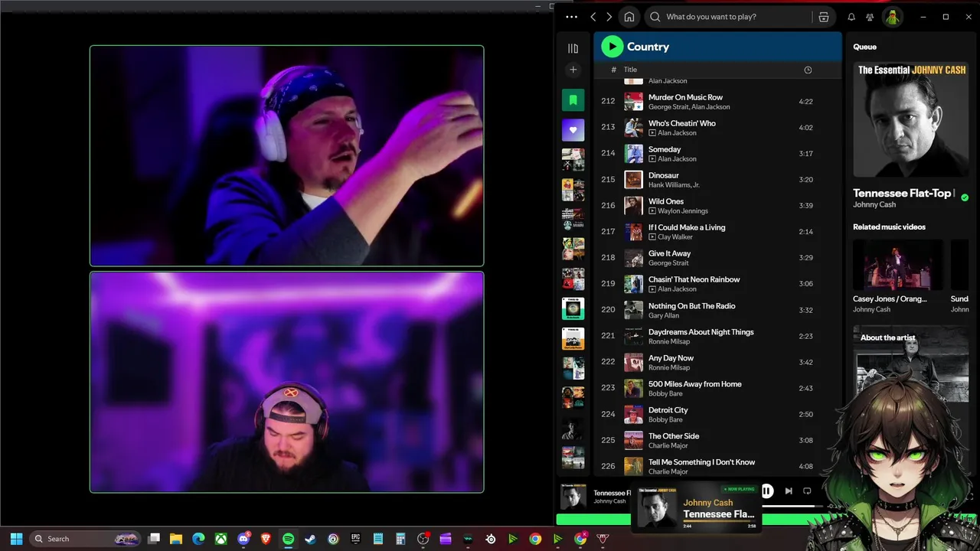Open Epic Games Launcher from the taskbar
The width and height of the screenshot is (980, 551).
[355, 539]
